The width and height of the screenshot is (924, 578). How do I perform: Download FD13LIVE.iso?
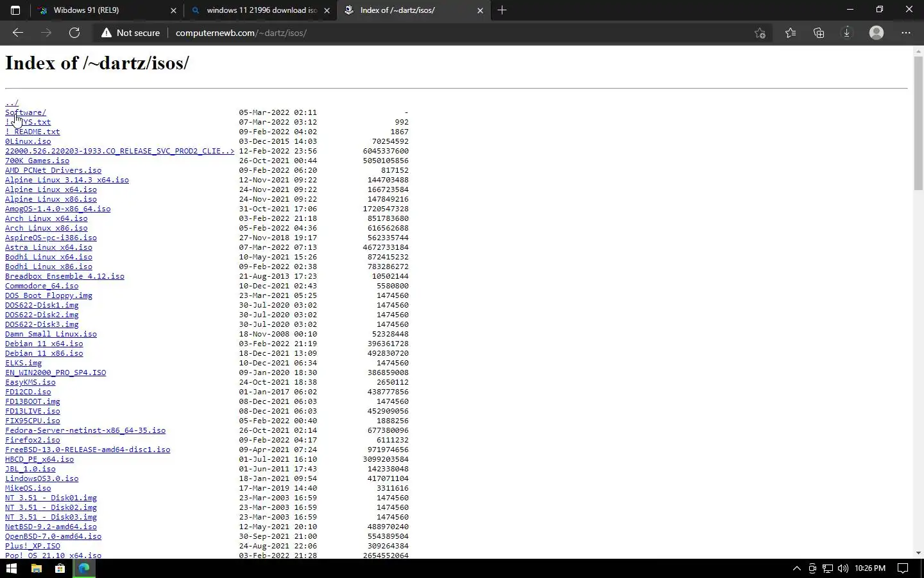pyautogui.click(x=33, y=411)
